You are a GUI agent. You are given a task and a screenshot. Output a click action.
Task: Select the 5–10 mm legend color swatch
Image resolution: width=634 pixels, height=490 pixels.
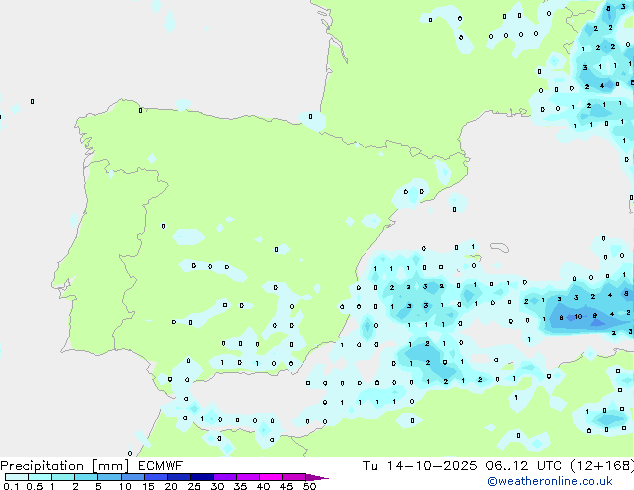(x=109, y=477)
